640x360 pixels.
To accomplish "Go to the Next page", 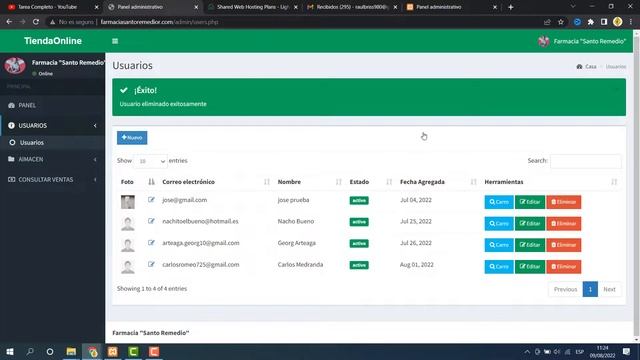I will (609, 289).
